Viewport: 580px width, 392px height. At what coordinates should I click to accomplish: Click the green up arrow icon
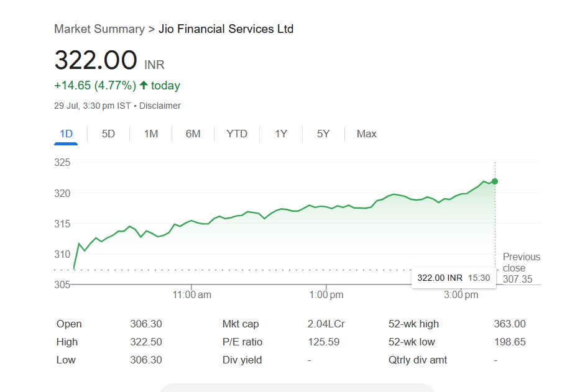click(144, 86)
